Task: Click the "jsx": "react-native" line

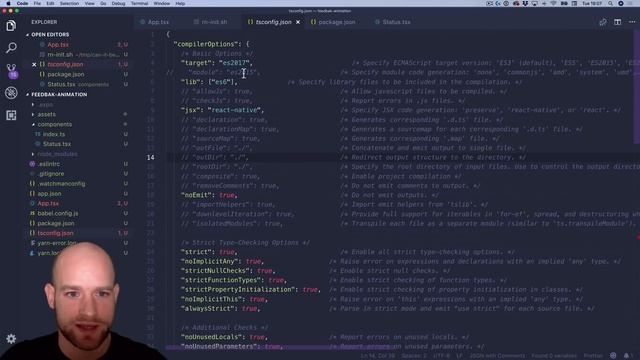Action: pos(222,110)
